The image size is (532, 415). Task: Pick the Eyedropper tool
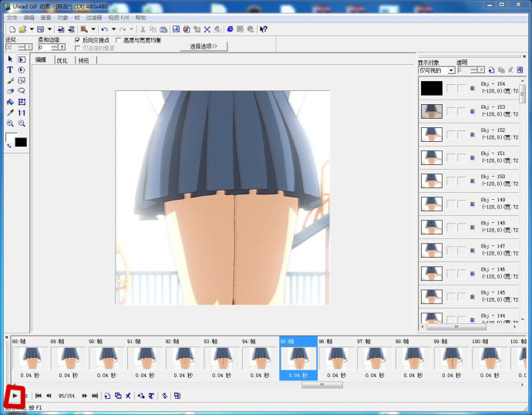pos(10,113)
